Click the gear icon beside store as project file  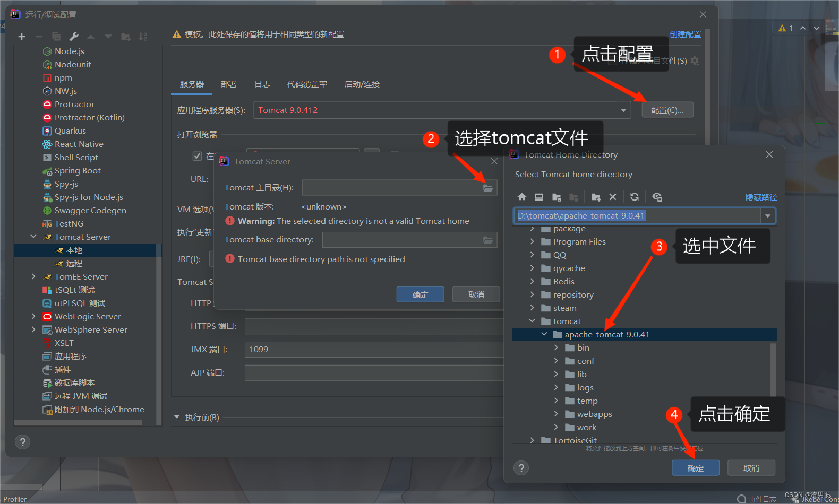695,61
